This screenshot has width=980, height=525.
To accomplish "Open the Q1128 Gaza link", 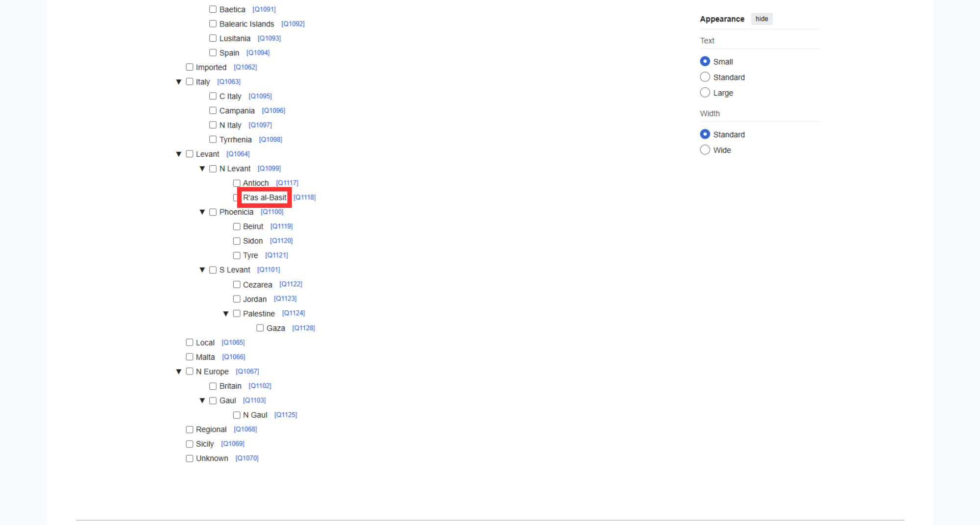I will pos(303,328).
